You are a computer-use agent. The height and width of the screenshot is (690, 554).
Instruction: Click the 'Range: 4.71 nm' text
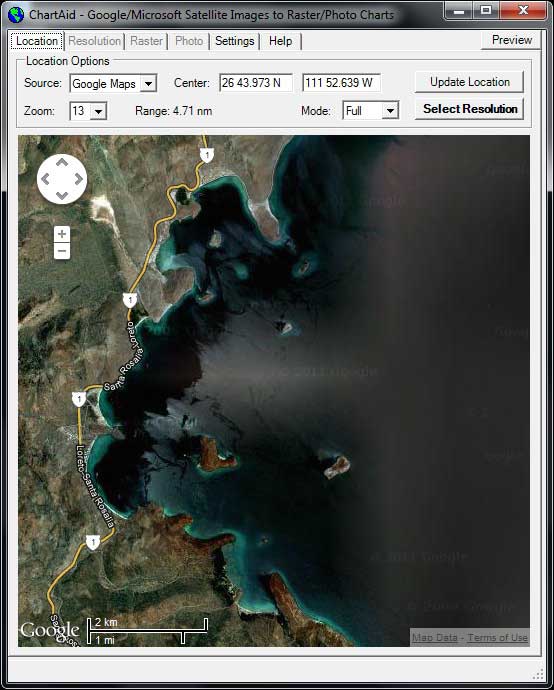[x=173, y=111]
